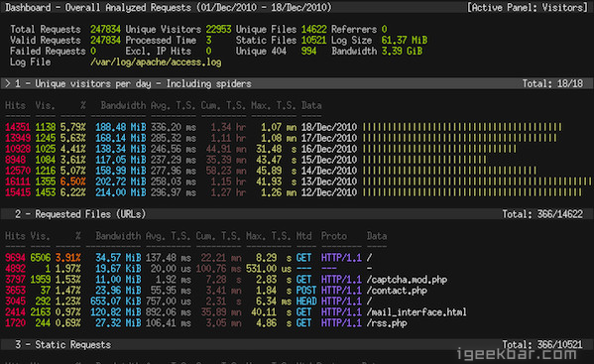The width and height of the screenshot is (594, 364).
Task: Click the bar graph for 13/Dec/2010
Action: 477,182
